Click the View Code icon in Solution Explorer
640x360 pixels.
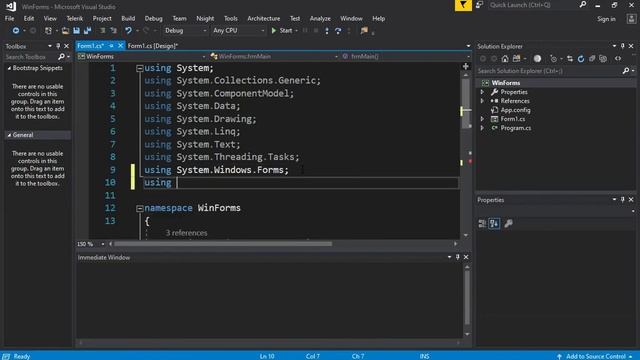point(618,59)
